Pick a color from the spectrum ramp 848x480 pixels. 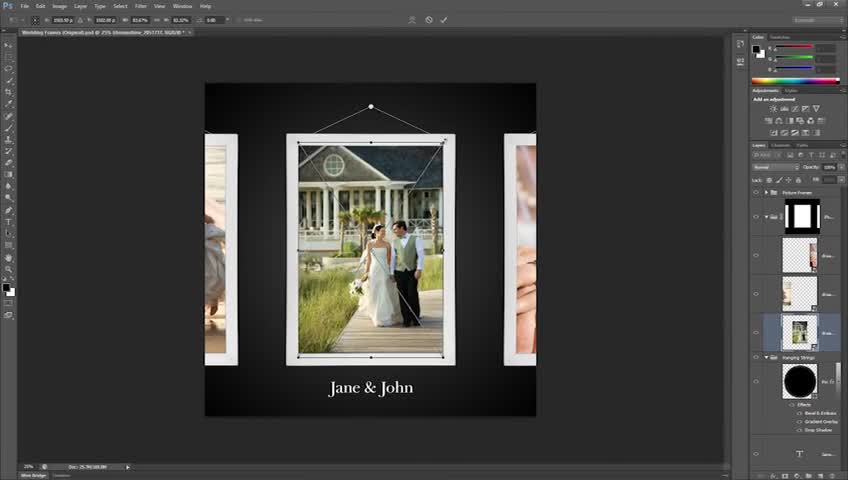[796, 81]
